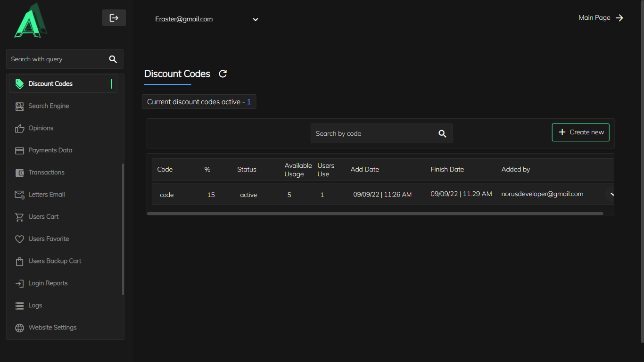
Task: Click the table's horizontal scrollbar
Action: pyautogui.click(x=375, y=214)
